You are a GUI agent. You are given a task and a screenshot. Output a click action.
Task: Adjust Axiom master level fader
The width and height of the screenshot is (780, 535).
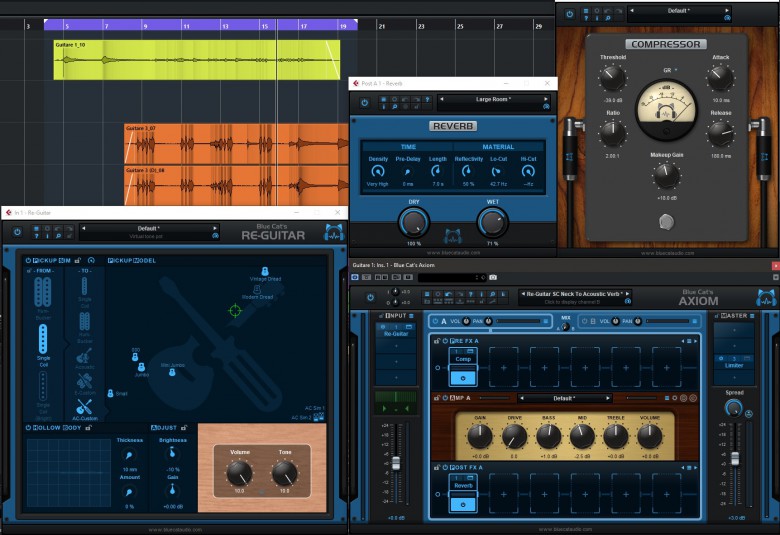(735, 458)
